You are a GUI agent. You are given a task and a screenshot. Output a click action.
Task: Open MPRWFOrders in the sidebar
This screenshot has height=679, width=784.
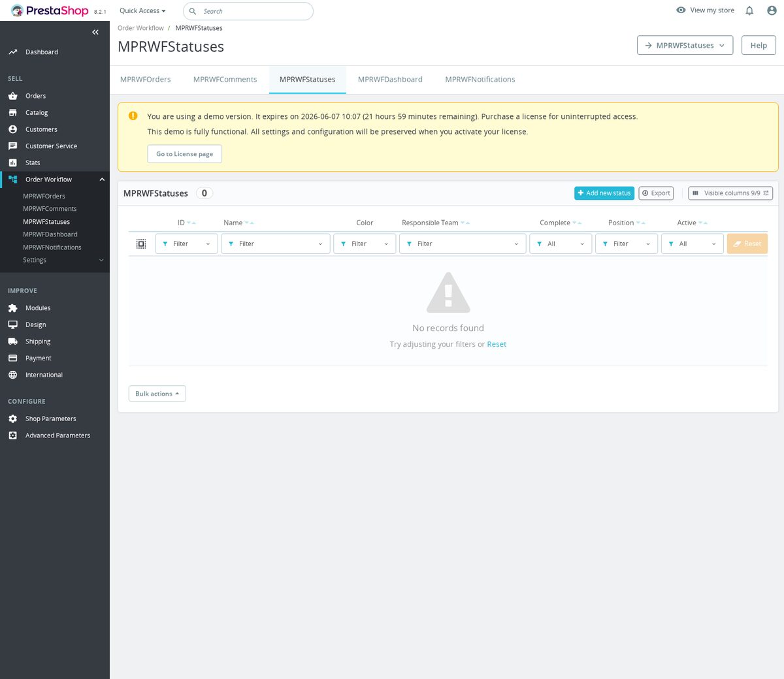point(44,197)
